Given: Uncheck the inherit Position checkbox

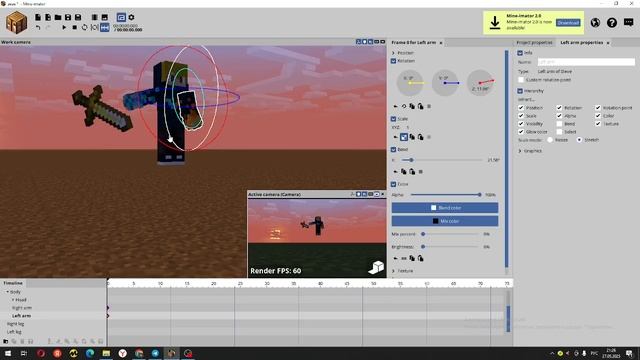Looking at the screenshot, I should click(x=521, y=108).
